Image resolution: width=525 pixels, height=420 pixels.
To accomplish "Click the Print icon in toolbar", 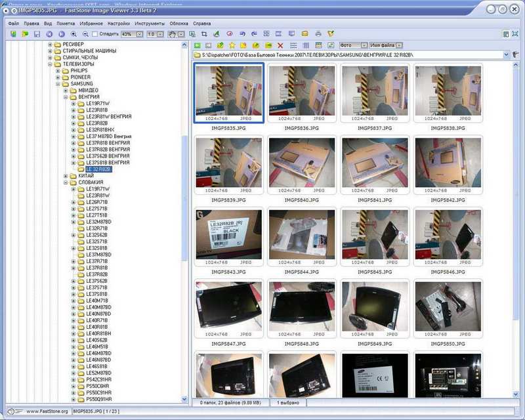I will [318, 33].
